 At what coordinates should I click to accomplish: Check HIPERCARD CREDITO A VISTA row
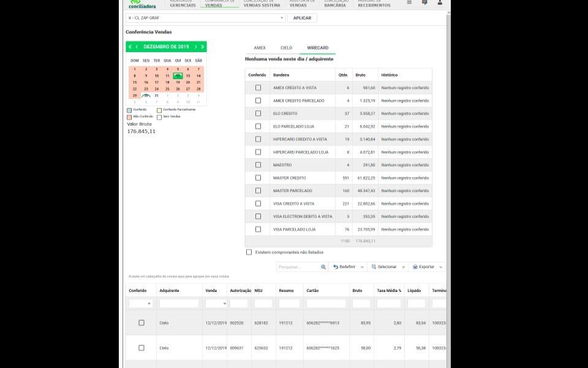[x=258, y=139]
